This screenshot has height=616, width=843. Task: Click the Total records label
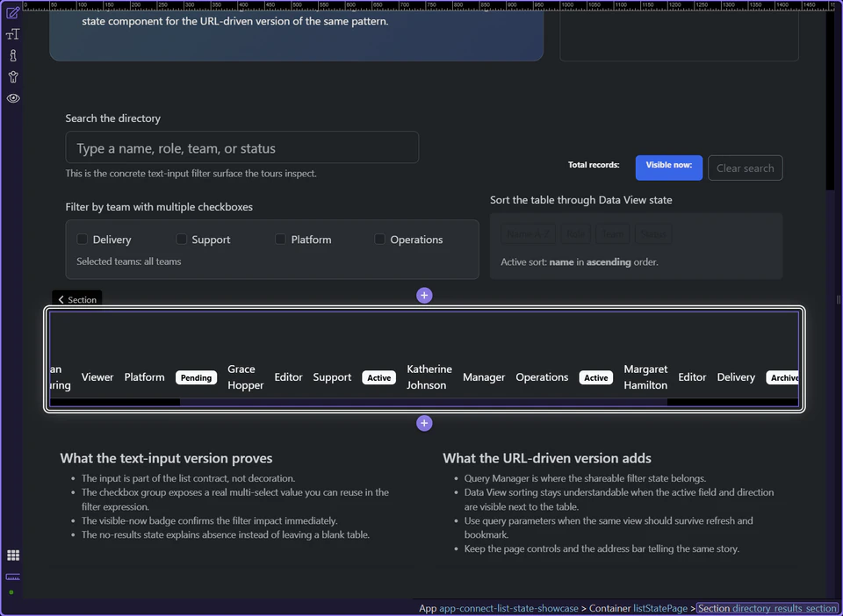pos(594,165)
